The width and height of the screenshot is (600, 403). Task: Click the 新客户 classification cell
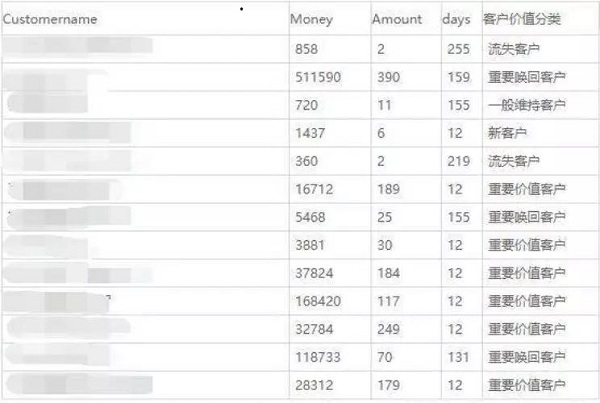point(507,133)
